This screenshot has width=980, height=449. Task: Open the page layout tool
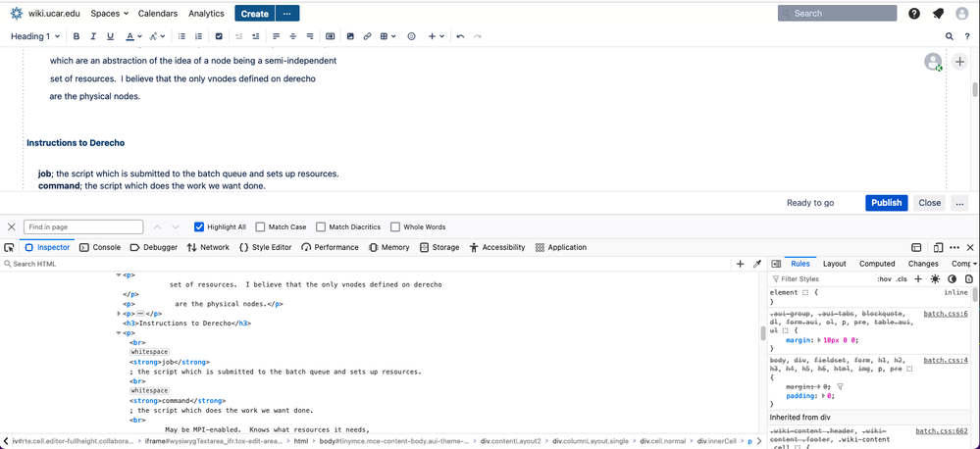click(x=331, y=36)
